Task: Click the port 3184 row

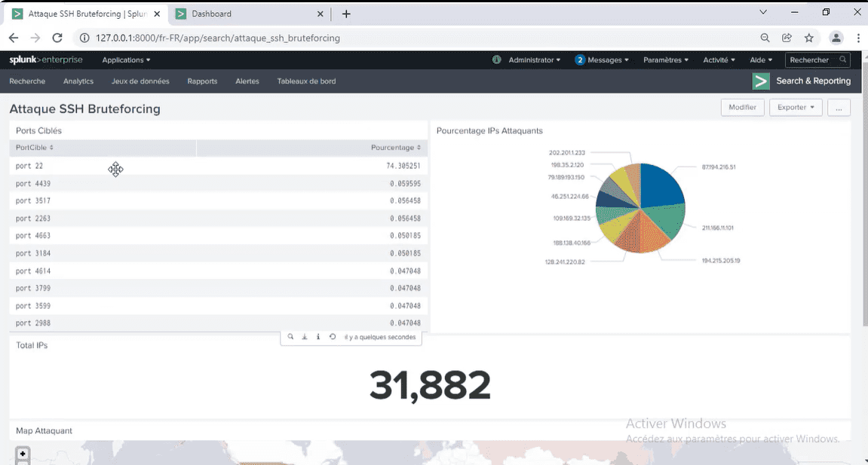Action: click(x=218, y=253)
